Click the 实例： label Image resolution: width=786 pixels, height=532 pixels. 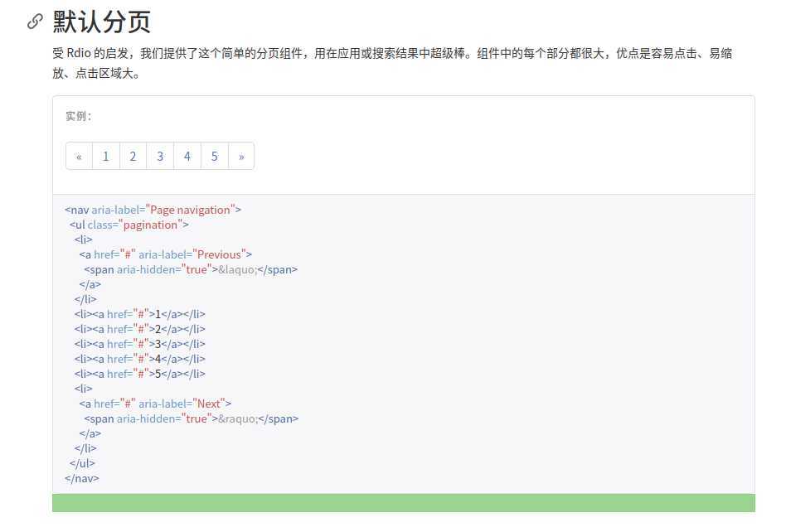point(80,116)
